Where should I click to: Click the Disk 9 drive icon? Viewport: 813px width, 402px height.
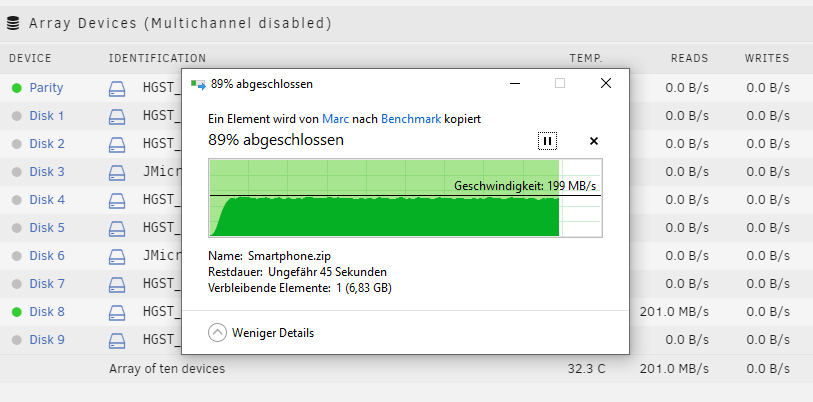[117, 340]
